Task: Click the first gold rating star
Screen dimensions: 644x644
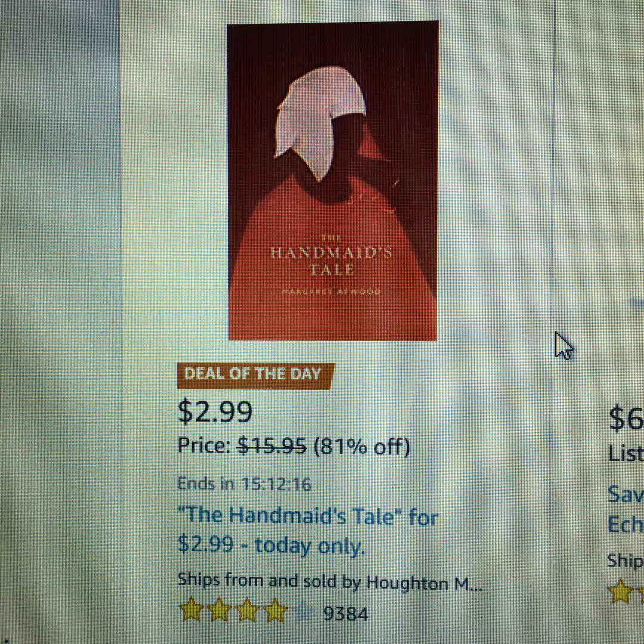Action: 192,609
